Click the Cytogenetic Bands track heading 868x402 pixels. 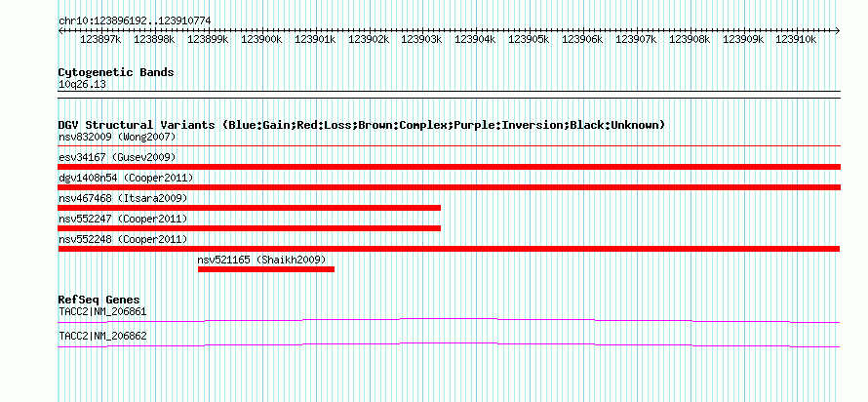pyautogui.click(x=116, y=72)
